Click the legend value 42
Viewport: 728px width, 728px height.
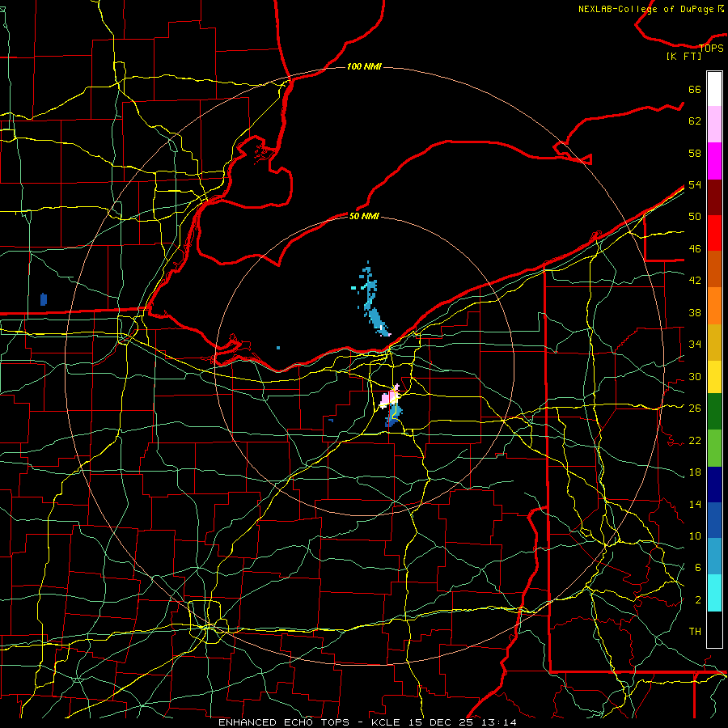(x=695, y=281)
